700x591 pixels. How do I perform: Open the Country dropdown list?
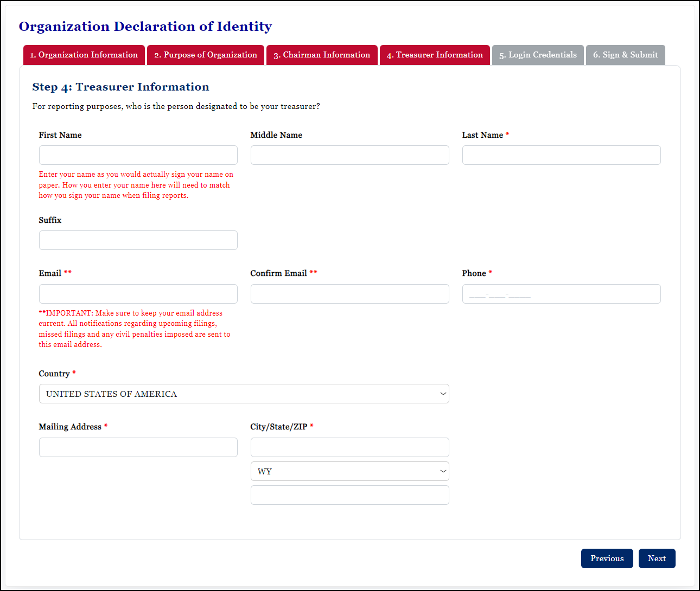244,394
